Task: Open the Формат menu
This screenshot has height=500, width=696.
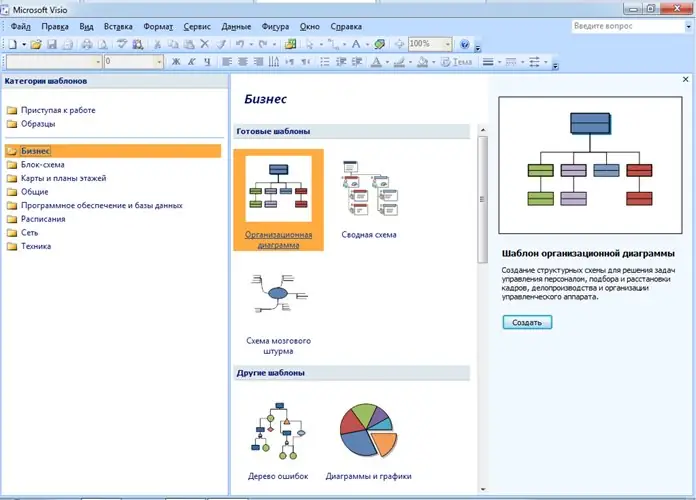Action: pos(158,27)
